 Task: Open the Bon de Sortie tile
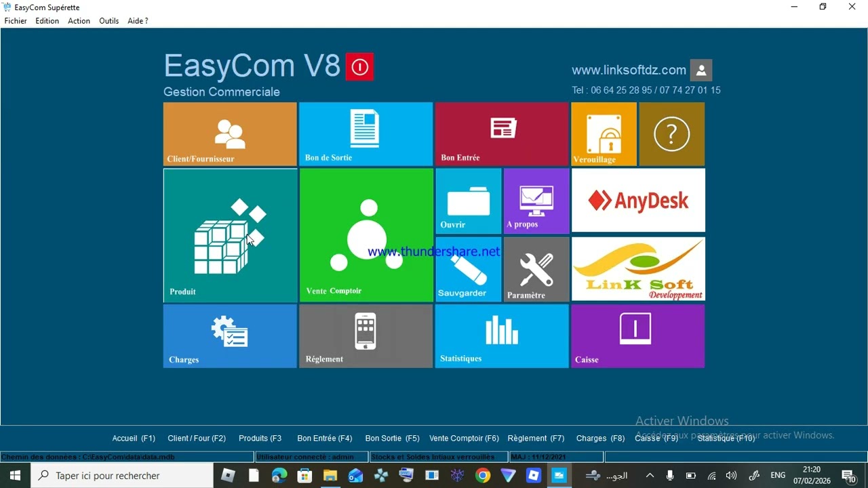pos(366,134)
